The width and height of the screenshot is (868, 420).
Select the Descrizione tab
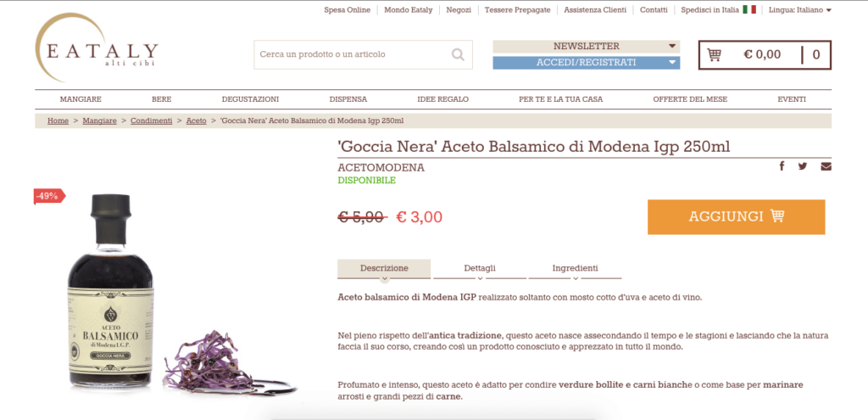point(384,268)
